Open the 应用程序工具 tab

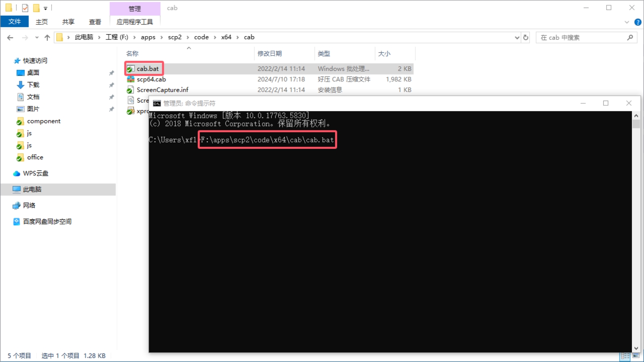click(135, 22)
